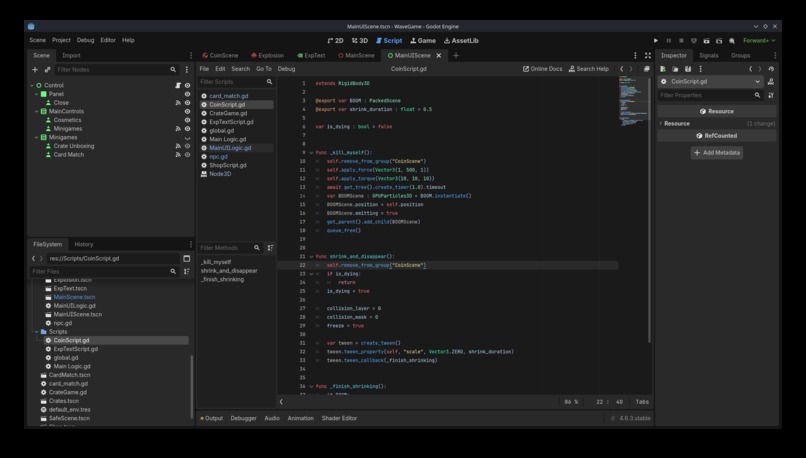This screenshot has width=806, height=458.
Task: Toggle visibility of MainControls node
Action: click(188, 112)
